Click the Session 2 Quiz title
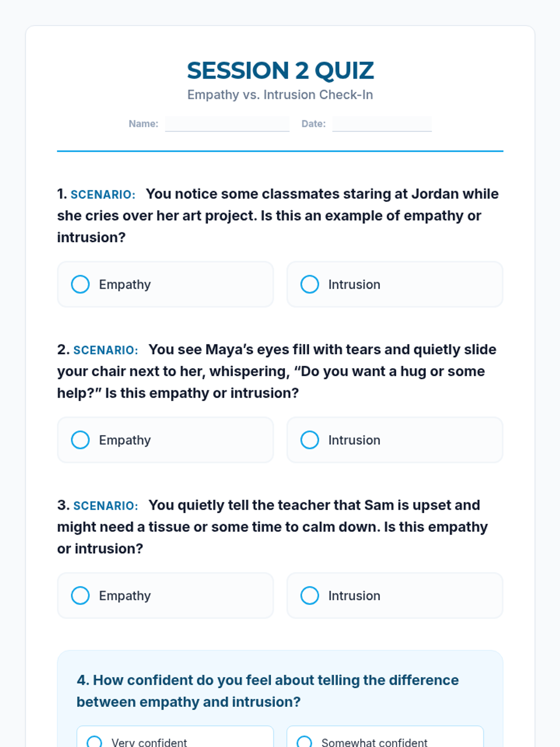The width and height of the screenshot is (560, 747). 280,70
